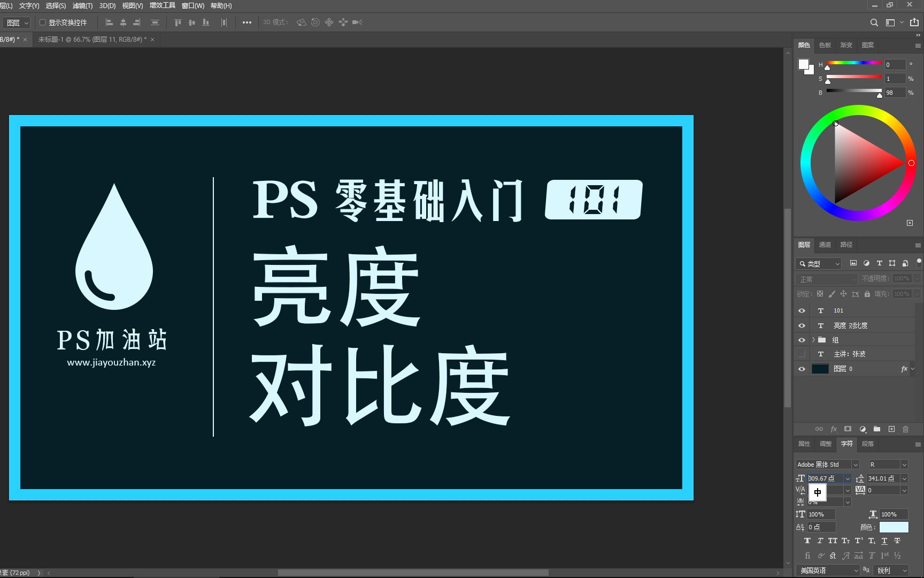This screenshot has width=924, height=578.
Task: Filter layers by pixel layer icon
Action: point(853,263)
